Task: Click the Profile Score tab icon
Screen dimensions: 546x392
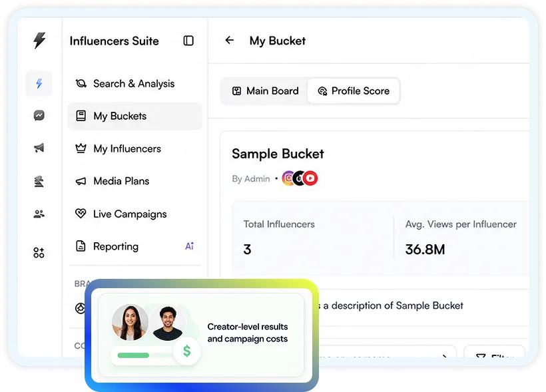Action: (x=322, y=91)
